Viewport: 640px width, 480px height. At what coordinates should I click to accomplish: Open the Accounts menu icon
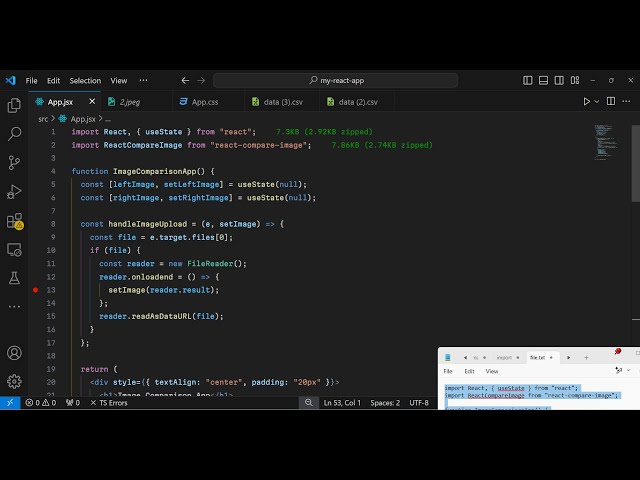point(14,353)
